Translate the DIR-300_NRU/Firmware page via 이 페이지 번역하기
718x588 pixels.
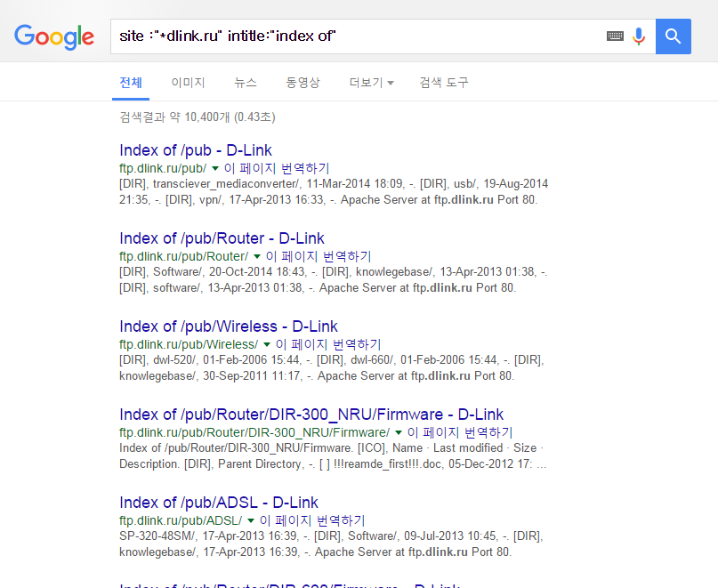pyautogui.click(x=460, y=432)
